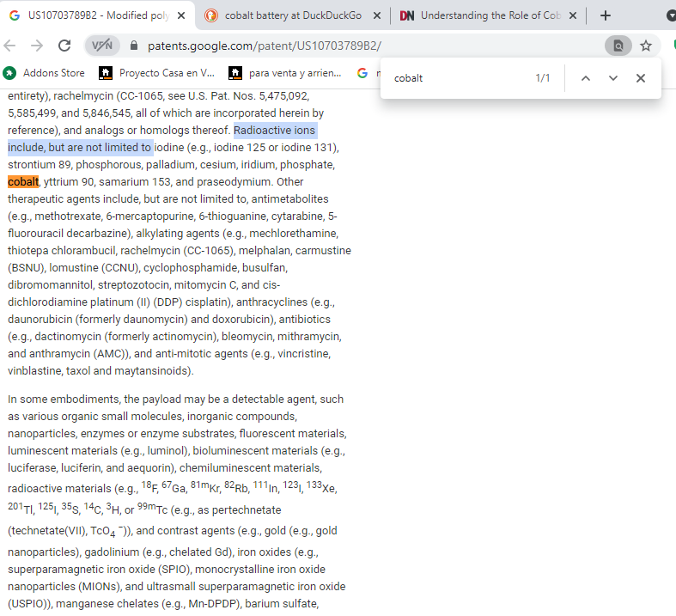The height and width of the screenshot is (616, 676).
Task: Jump to next find match
Action: 613,78
